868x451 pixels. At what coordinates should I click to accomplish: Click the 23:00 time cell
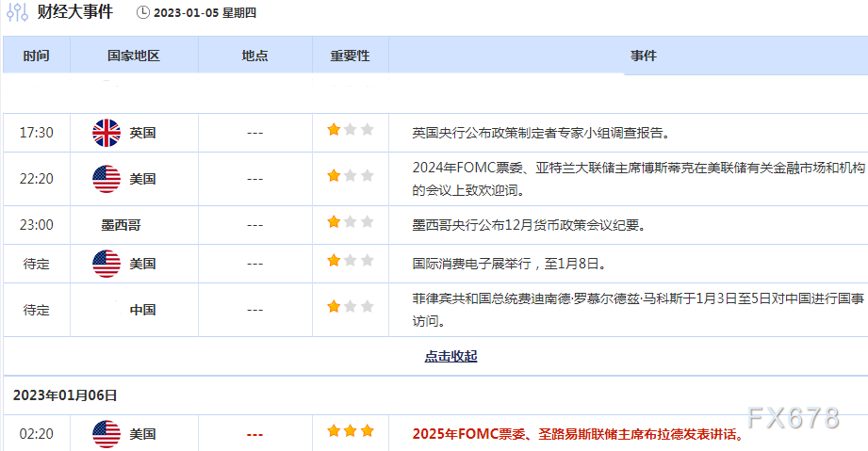(37, 225)
